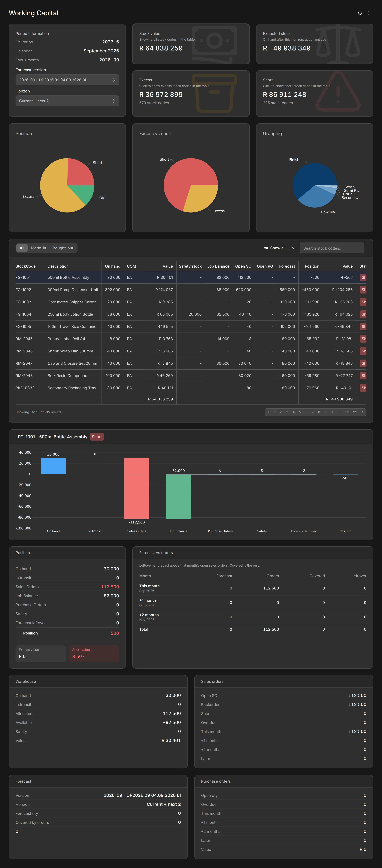
Task: Click the +2 months Nov 2026 row
Action: coord(253,617)
